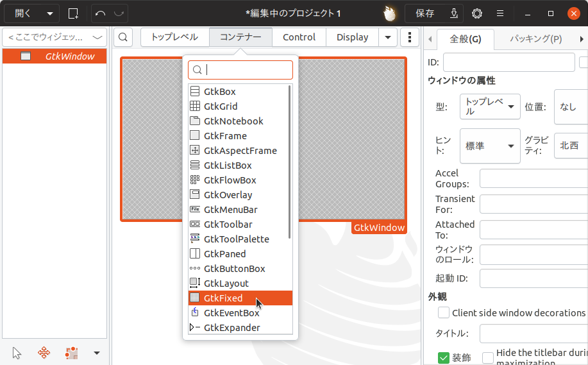Screen dimensions: 588x365
Task: Click the Transient For field
Action: pos(533,204)
